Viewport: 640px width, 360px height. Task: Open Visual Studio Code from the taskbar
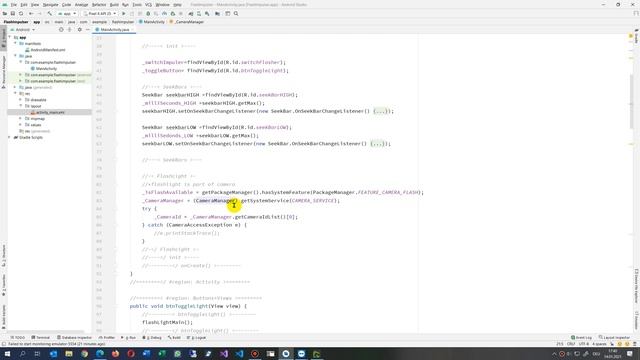240,353
